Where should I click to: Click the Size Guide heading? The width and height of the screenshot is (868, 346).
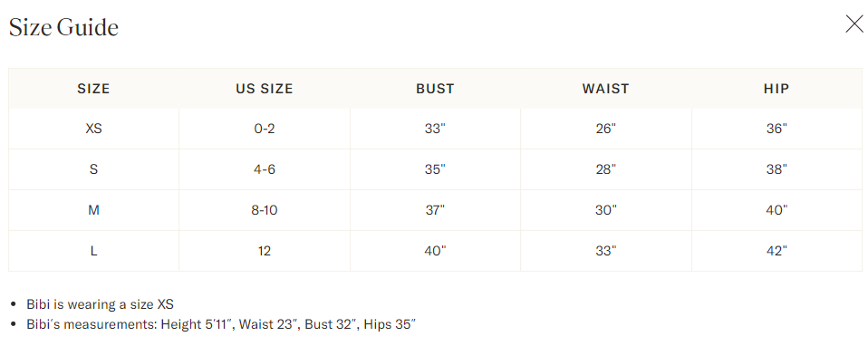63,27
